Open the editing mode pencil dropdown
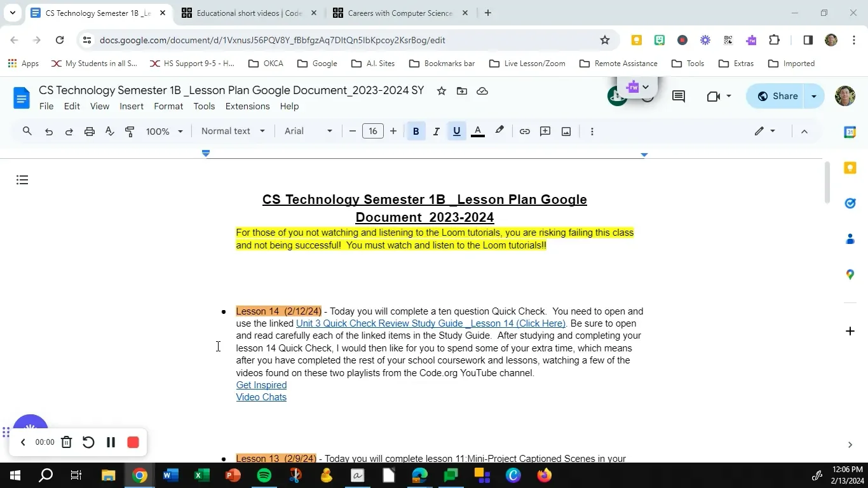 click(765, 132)
